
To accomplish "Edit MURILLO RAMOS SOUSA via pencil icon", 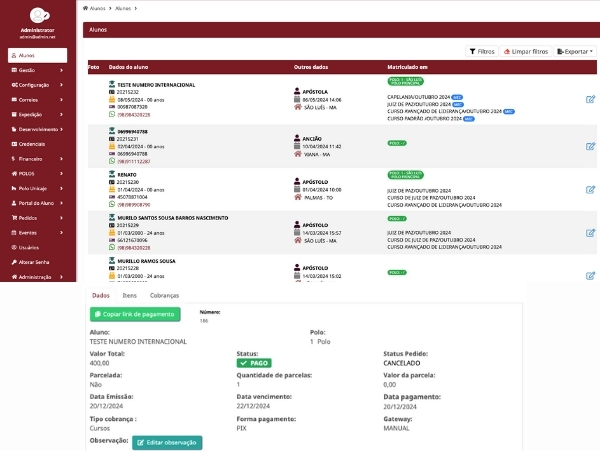I will [x=590, y=275].
